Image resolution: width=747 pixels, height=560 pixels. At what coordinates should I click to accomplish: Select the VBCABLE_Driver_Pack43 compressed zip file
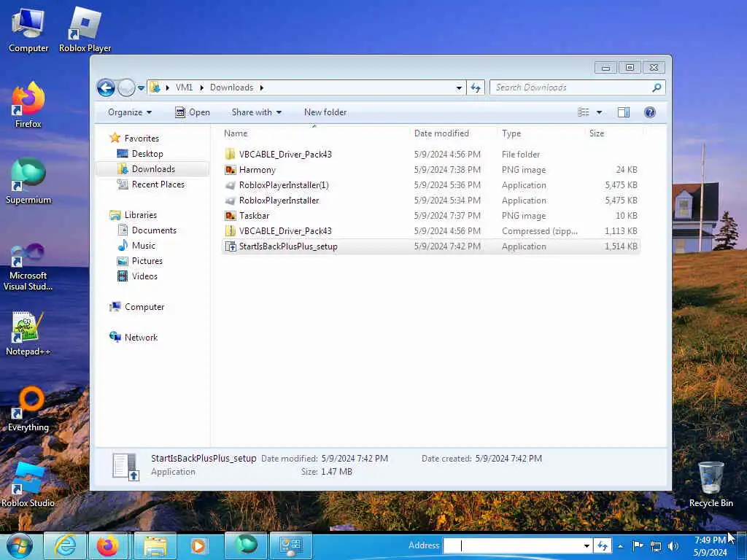(430, 231)
